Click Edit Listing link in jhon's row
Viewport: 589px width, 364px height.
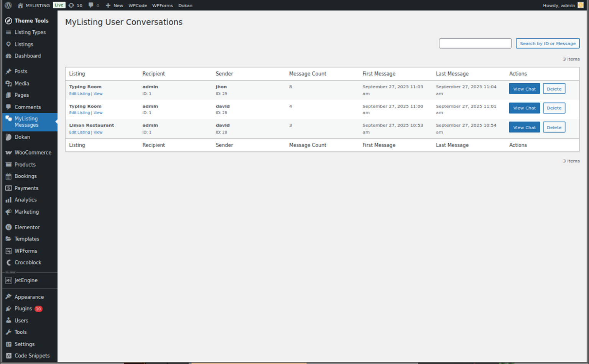[x=79, y=94]
